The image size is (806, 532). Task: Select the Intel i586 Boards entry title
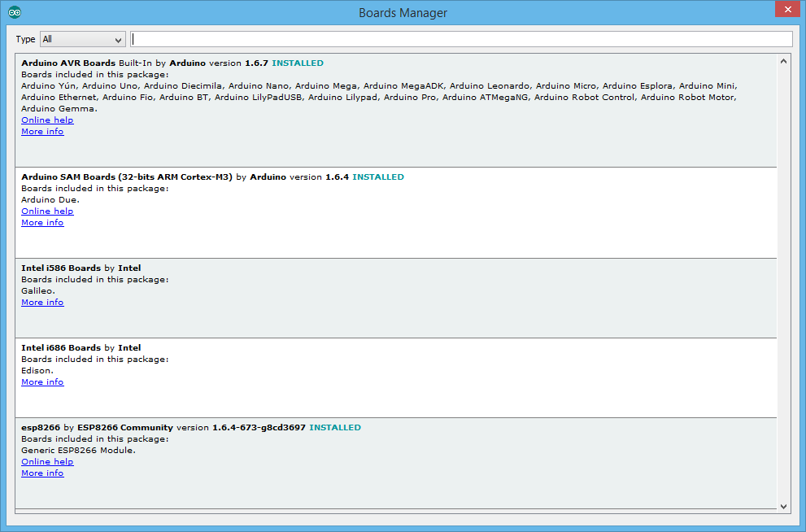point(61,268)
